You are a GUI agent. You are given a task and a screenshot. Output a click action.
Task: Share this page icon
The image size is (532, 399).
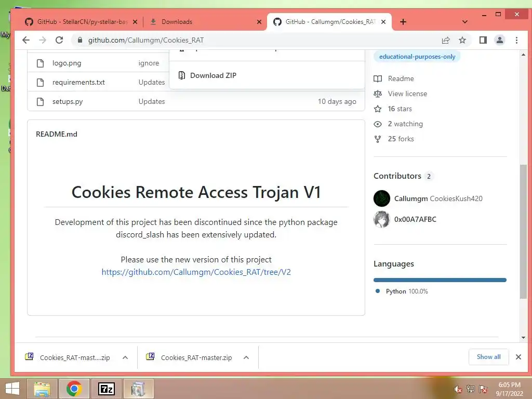tap(445, 40)
